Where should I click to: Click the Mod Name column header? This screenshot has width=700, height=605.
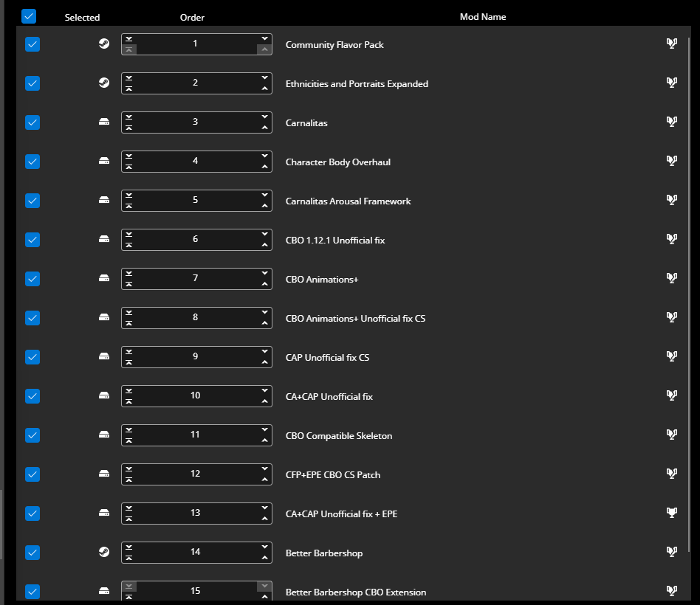pos(483,16)
